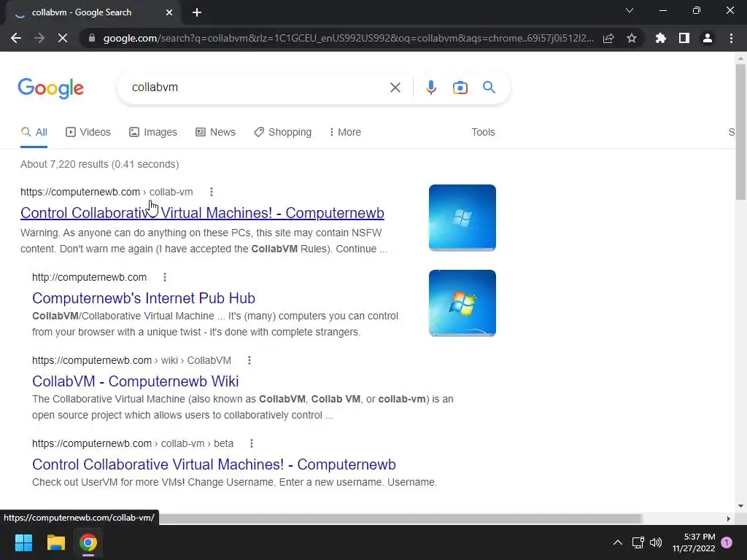Share this page from address bar
Image resolution: width=747 pixels, height=560 pixels.
[608, 38]
